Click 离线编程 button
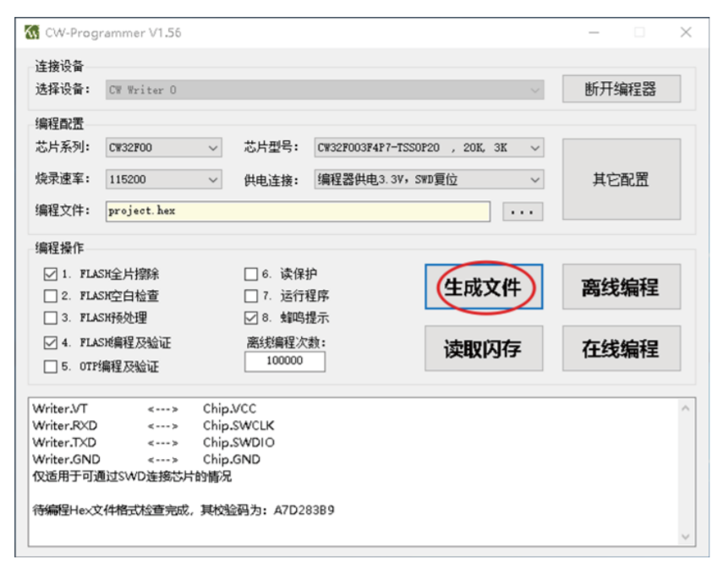This screenshot has height=568, width=728. tap(621, 287)
